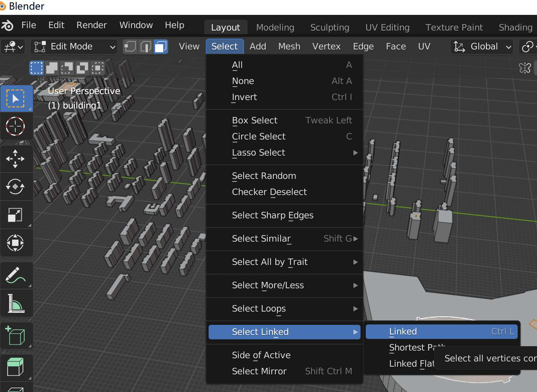Viewport: 537px width, 392px height.
Task: Pick the Transform tool
Action: 16,243
